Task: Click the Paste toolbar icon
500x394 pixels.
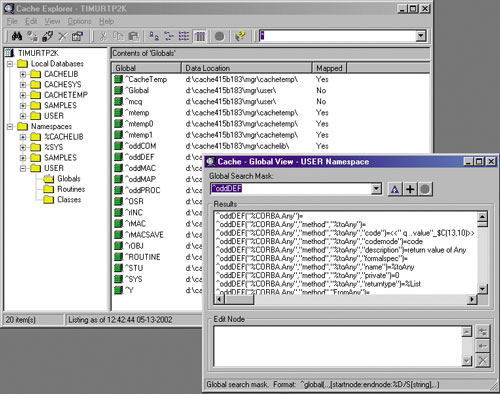Action: (133, 36)
